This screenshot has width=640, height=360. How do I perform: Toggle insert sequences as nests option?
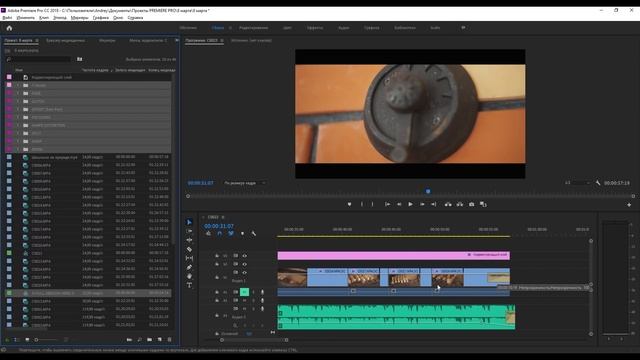coord(208,233)
